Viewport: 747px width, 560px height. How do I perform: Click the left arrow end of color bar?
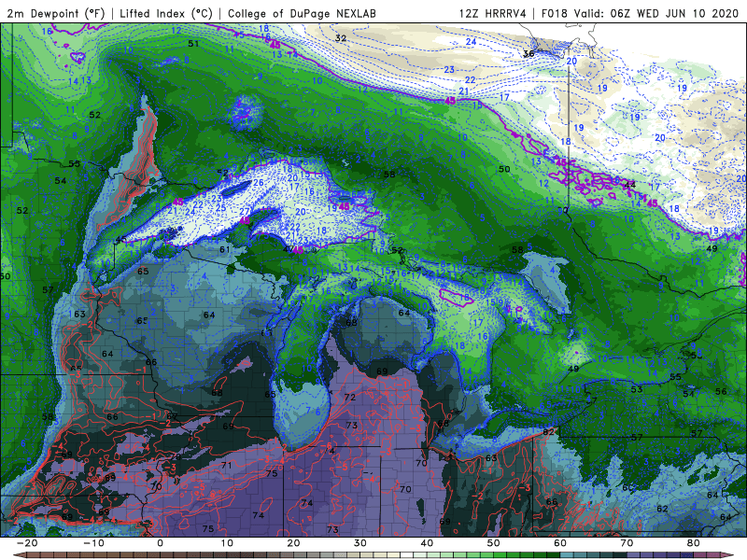19,555
